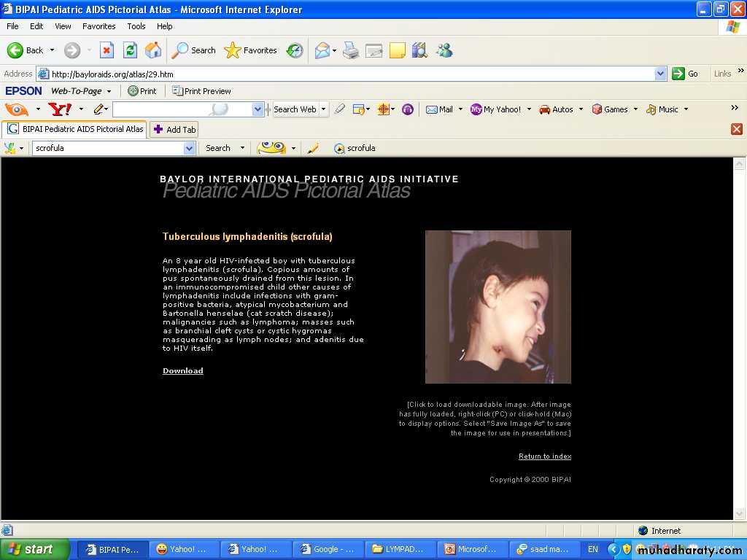Click the printer icon in IE toolbar

[x=351, y=50]
